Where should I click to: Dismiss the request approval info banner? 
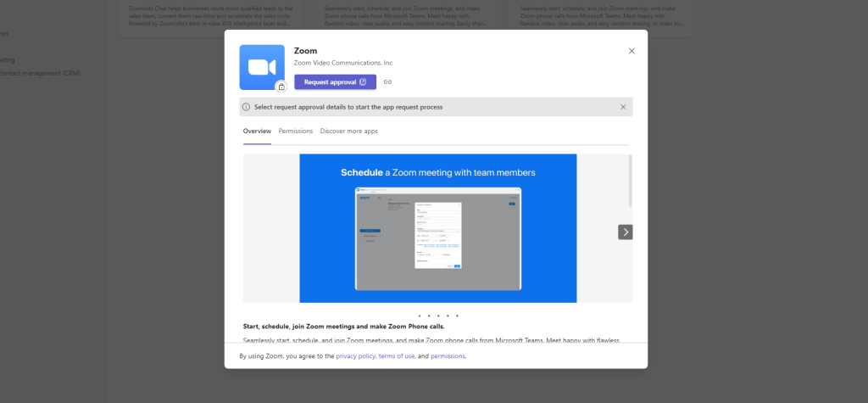pyautogui.click(x=623, y=107)
